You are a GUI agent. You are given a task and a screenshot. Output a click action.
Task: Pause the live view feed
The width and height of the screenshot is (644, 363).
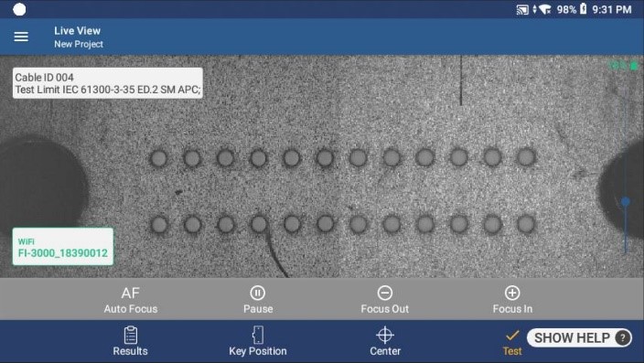pyautogui.click(x=258, y=300)
